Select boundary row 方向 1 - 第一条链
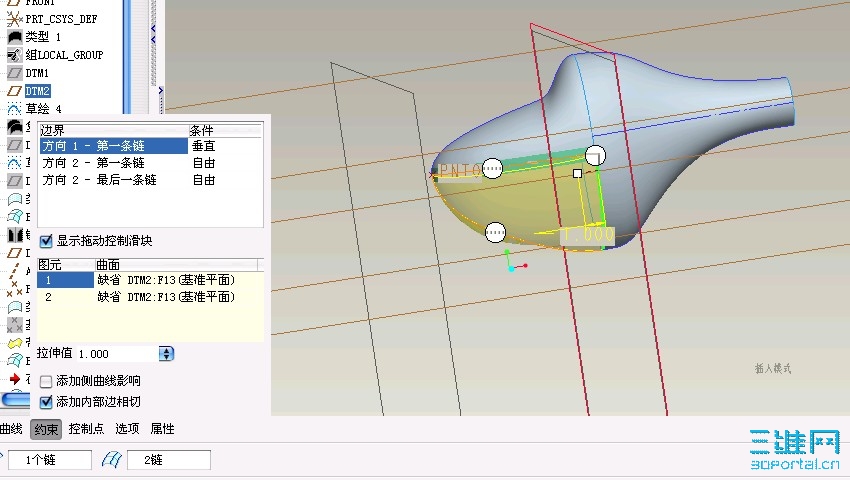The height and width of the screenshot is (480, 850). [114, 146]
